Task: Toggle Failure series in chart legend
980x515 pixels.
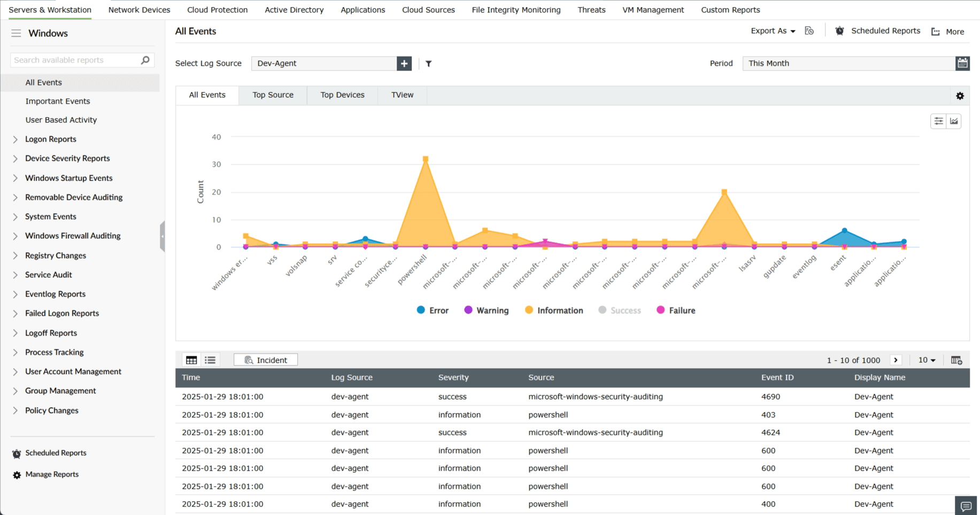Action: click(x=676, y=310)
